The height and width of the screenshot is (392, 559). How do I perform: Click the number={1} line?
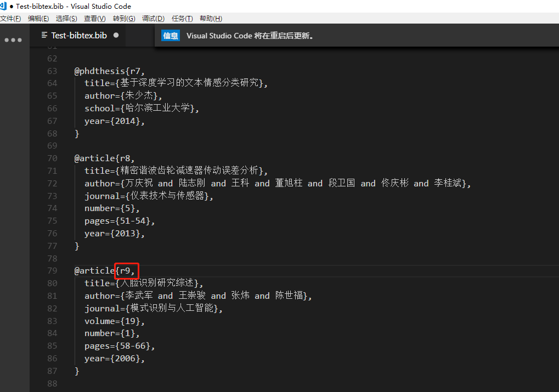click(112, 333)
